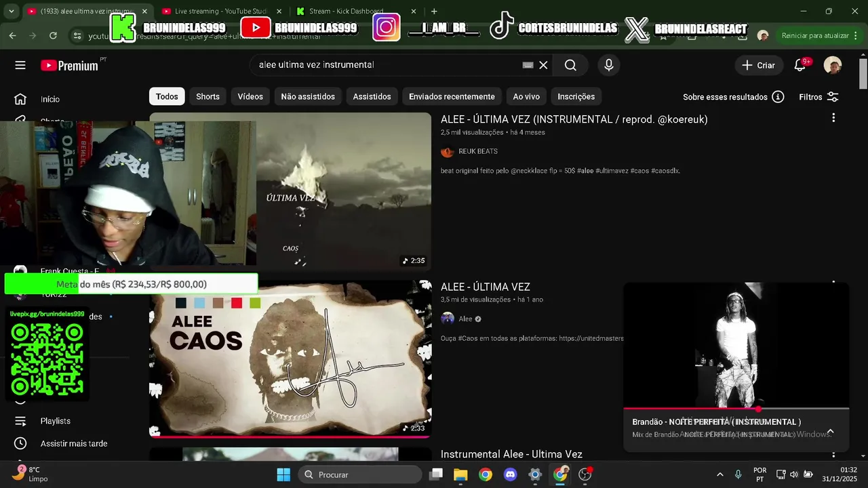Open the Windows Start menu
Screen dimensions: 868x488
283,474
